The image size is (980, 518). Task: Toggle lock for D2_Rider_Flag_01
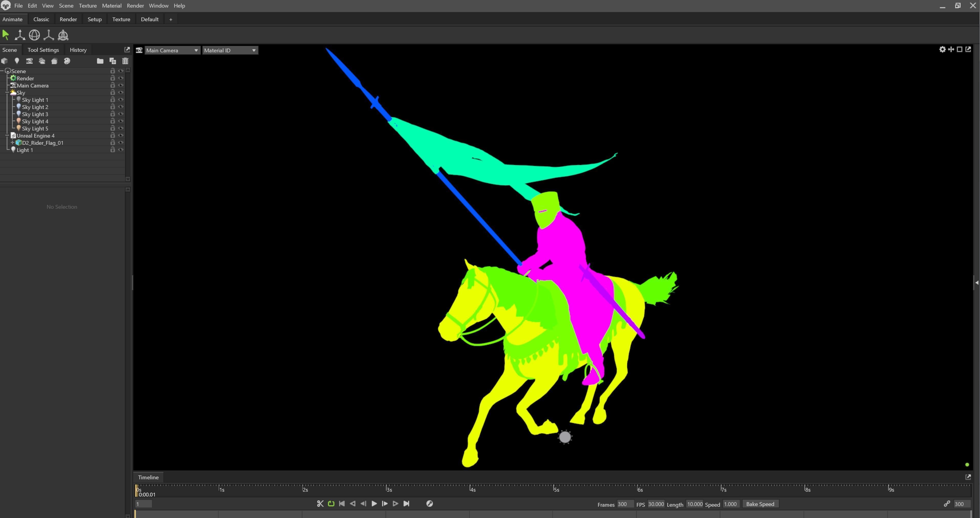click(x=113, y=143)
